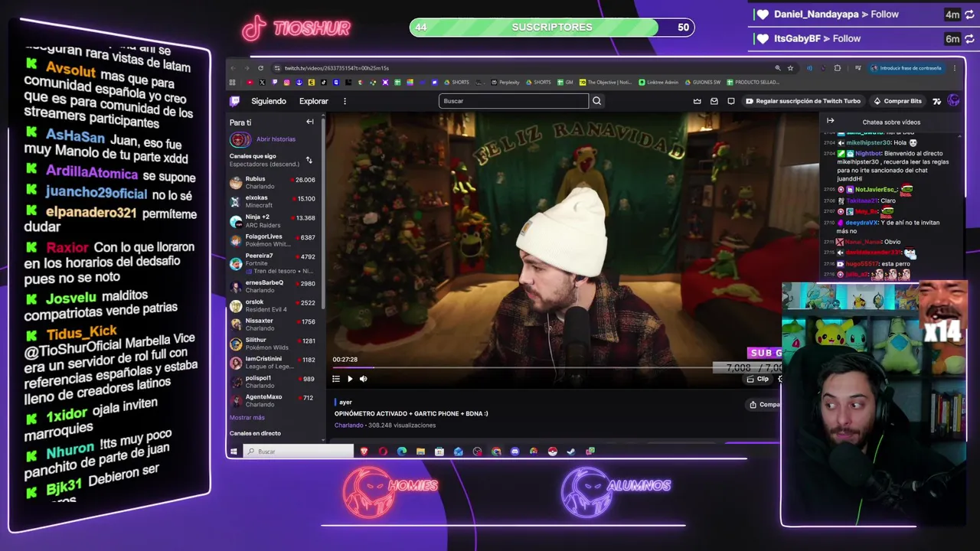The image size is (980, 551).
Task: Open The Objective bookmark
Action: (x=606, y=82)
